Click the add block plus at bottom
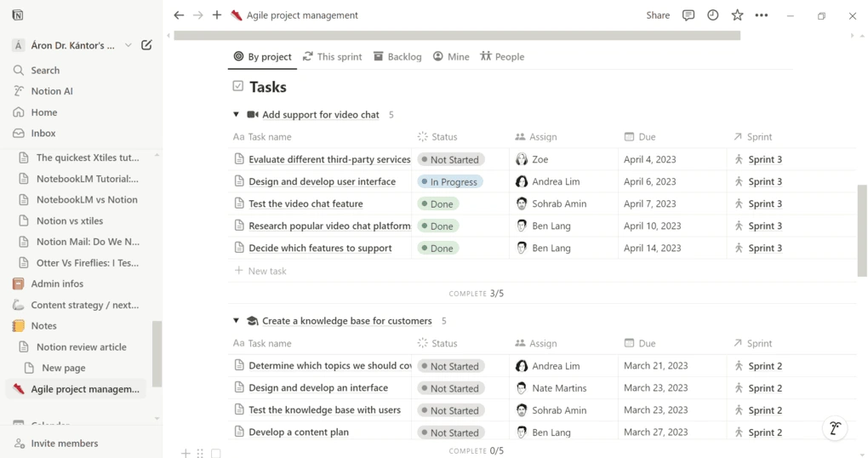The height and width of the screenshot is (458, 868). [x=186, y=454]
